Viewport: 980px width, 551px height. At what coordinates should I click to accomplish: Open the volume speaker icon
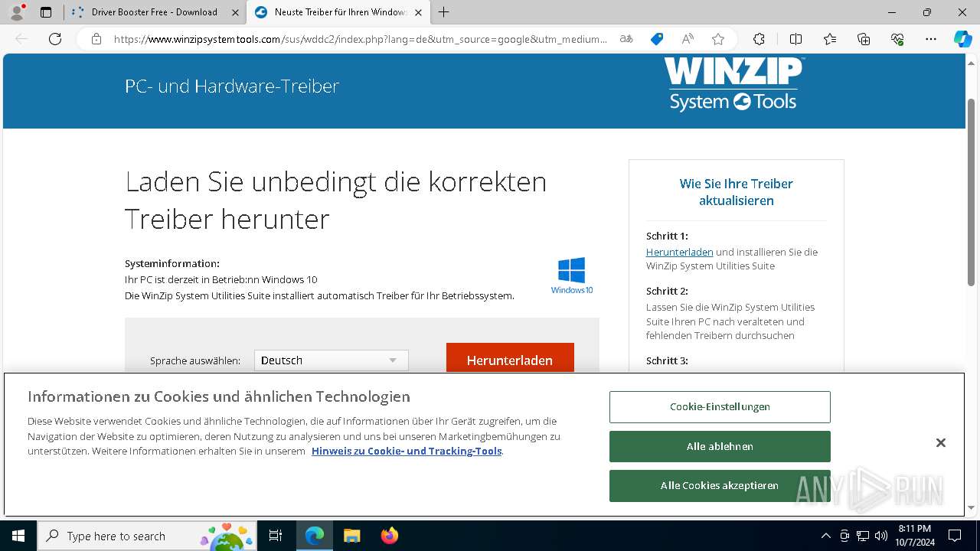[881, 536]
